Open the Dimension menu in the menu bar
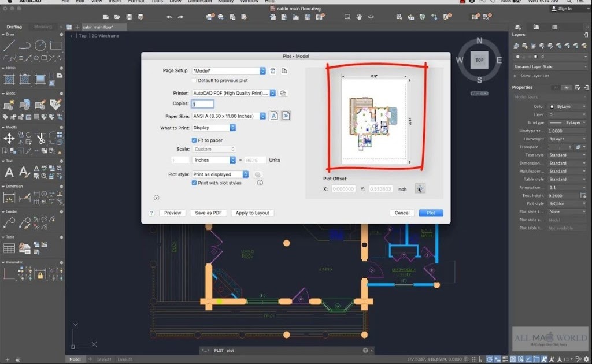The width and height of the screenshot is (592, 364). [x=199, y=2]
